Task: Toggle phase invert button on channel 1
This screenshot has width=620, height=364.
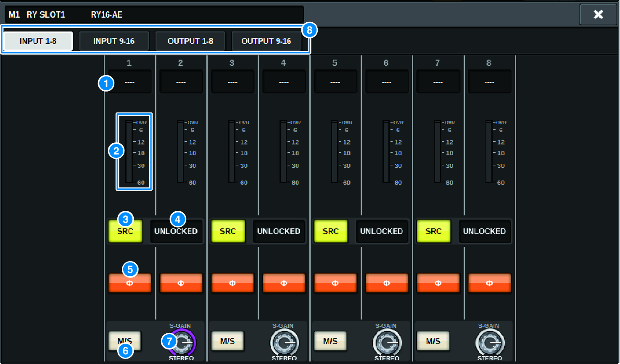Action: click(129, 283)
